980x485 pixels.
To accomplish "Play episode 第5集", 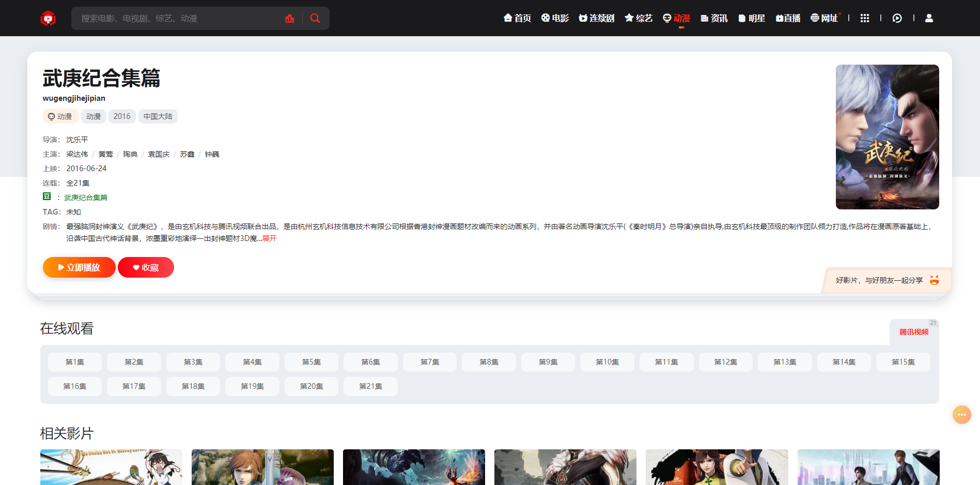I will coord(312,362).
